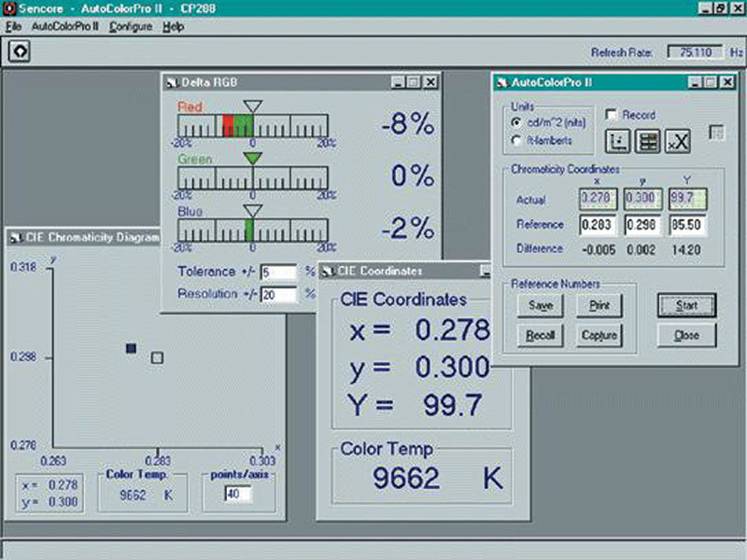Click the filled blue square point on chromaticity diagram
This screenshot has height=560, width=747.
pos(131,348)
